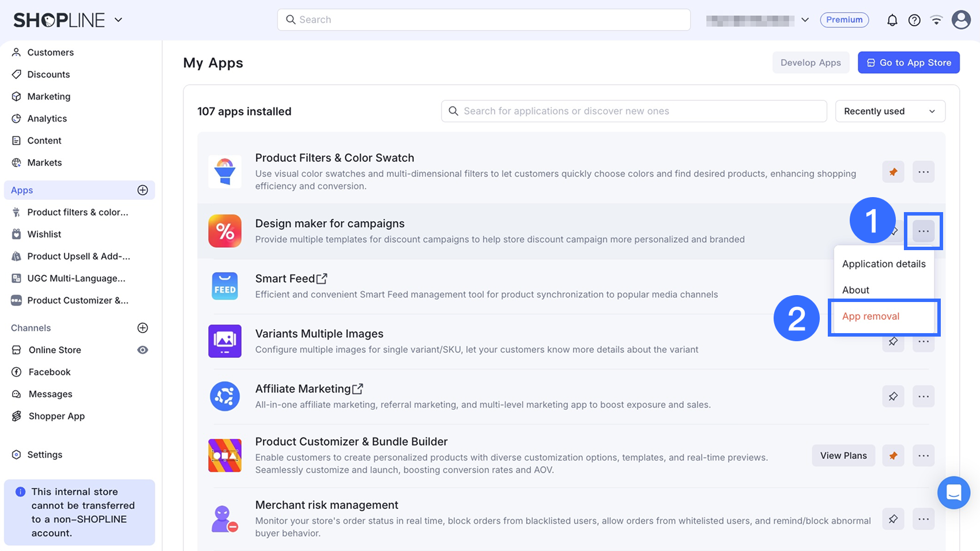Unpin Product Filters & Color Swatch app
This screenshot has width=980, height=551.
pyautogui.click(x=893, y=172)
